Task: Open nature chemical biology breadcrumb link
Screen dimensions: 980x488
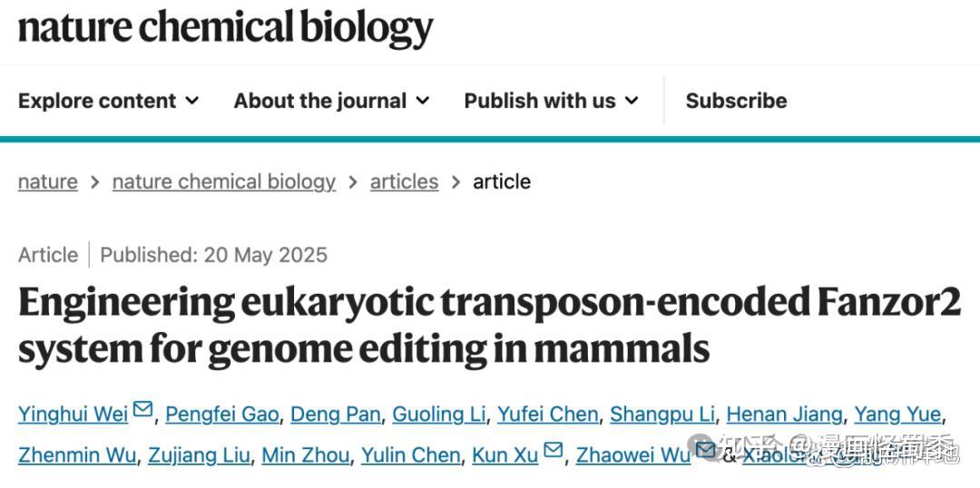Action: click(x=224, y=181)
